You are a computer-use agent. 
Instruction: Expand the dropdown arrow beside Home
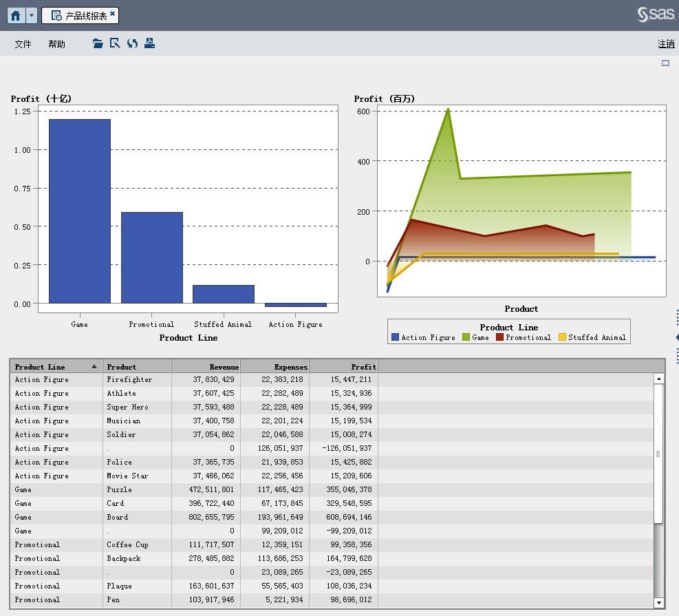pos(32,15)
